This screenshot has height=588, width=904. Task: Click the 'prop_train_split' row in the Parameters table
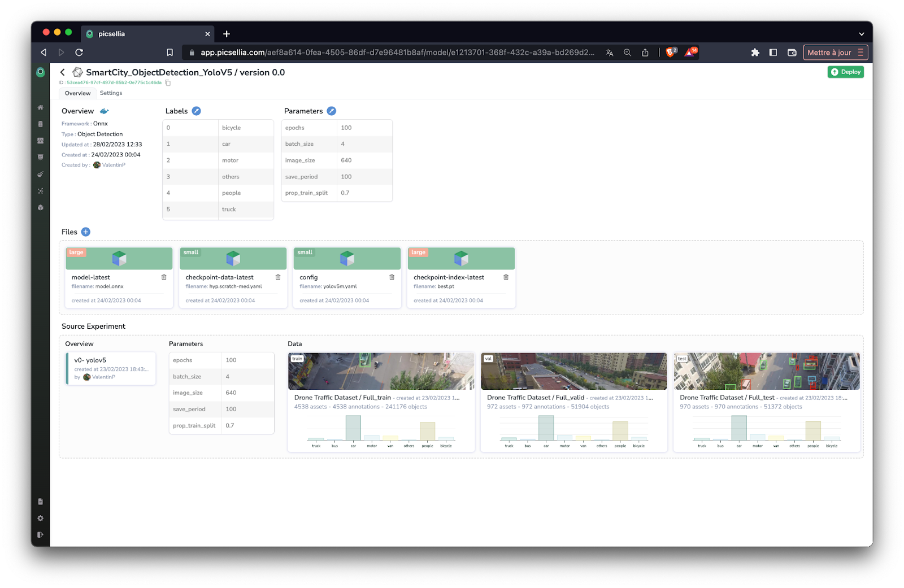point(337,193)
